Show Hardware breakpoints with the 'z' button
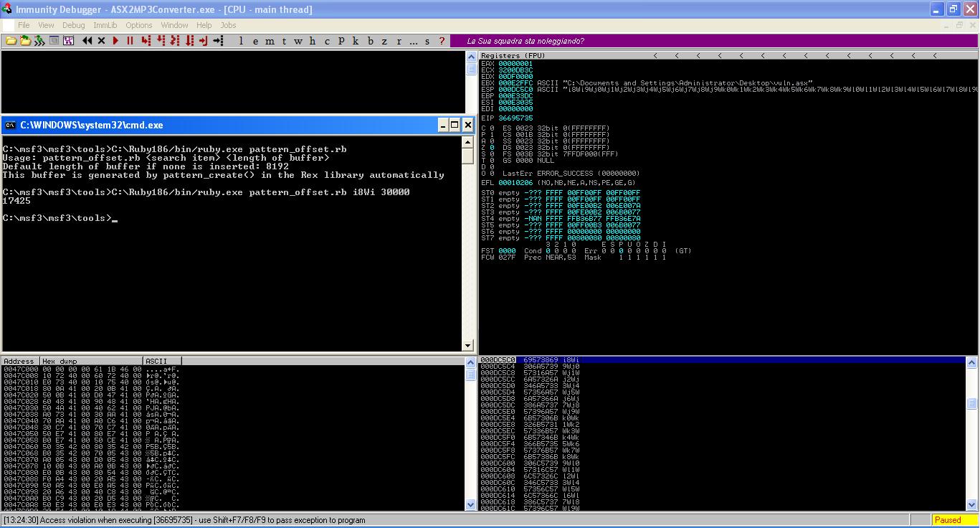The height and width of the screenshot is (528, 980). [x=384, y=41]
